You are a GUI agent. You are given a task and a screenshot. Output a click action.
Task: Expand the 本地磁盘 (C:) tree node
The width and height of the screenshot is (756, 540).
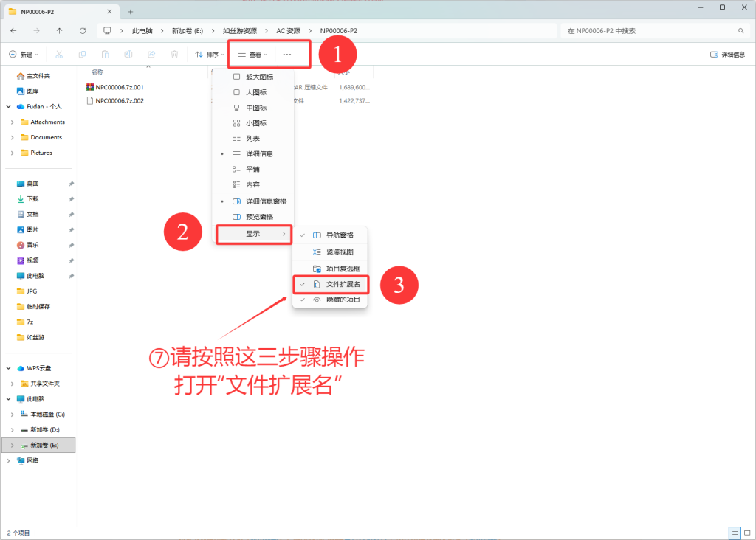[12, 415]
